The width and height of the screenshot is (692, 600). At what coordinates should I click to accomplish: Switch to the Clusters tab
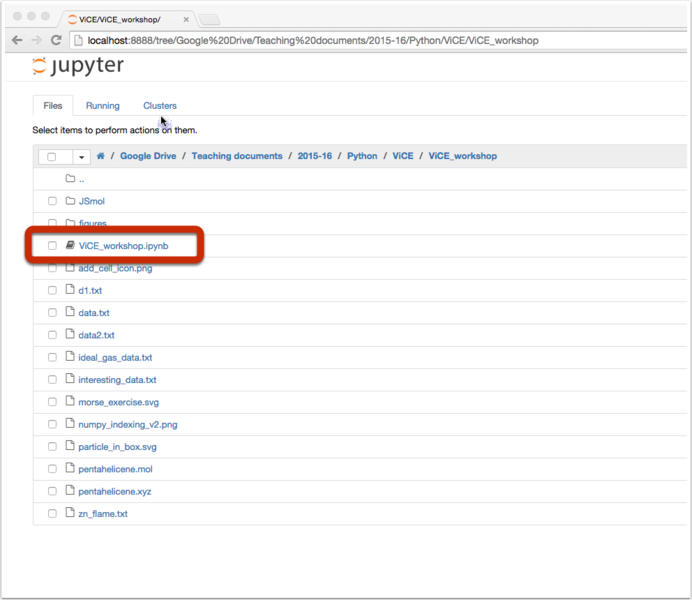coord(160,106)
